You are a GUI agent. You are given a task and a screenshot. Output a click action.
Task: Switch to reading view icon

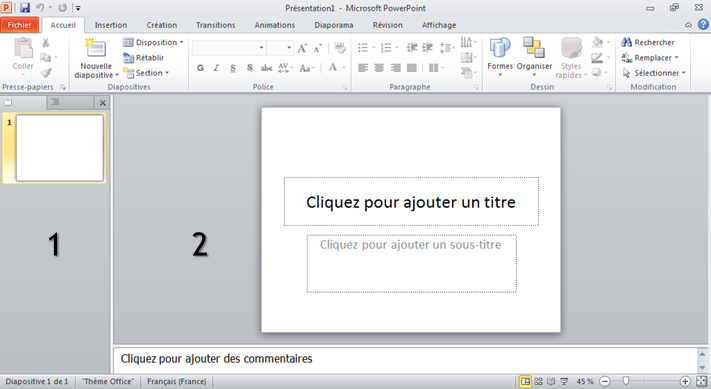(551, 381)
